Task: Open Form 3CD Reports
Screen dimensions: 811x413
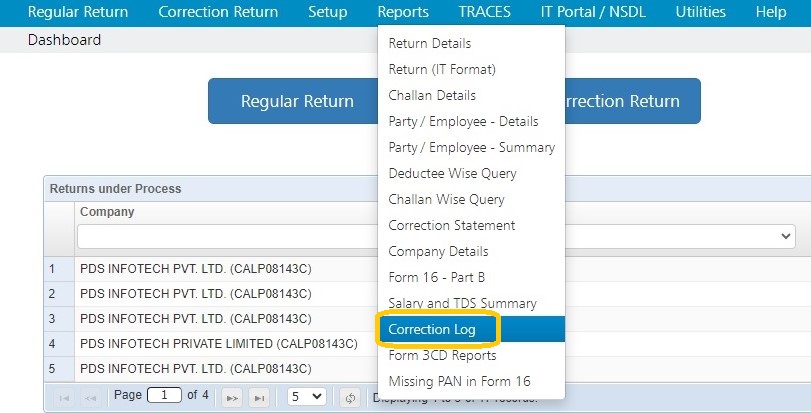Action: click(443, 355)
